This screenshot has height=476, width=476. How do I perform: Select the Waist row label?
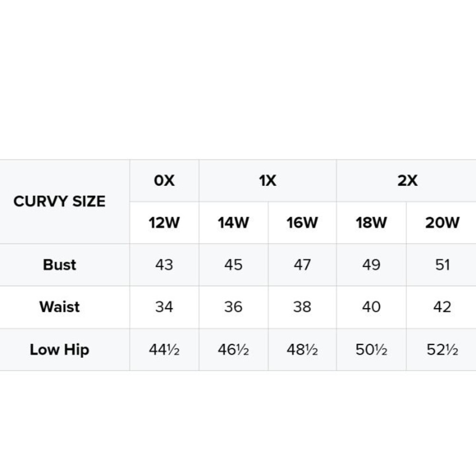[x=59, y=307]
